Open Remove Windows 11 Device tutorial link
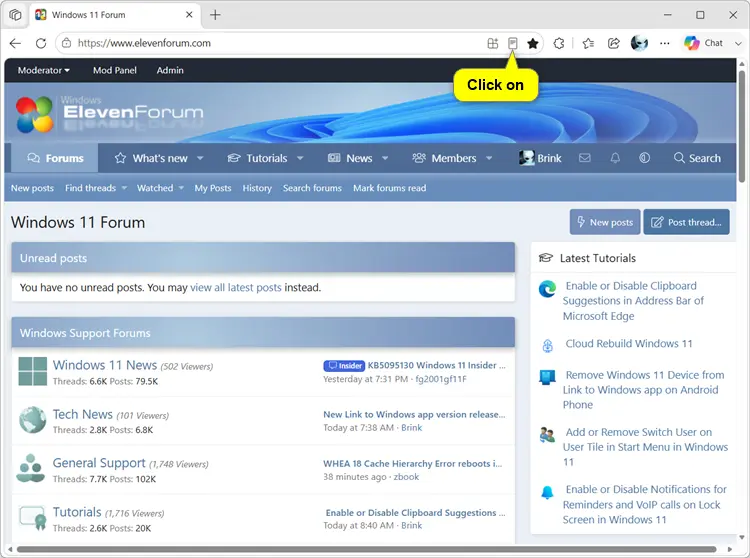The width and height of the screenshot is (750, 558). click(643, 390)
